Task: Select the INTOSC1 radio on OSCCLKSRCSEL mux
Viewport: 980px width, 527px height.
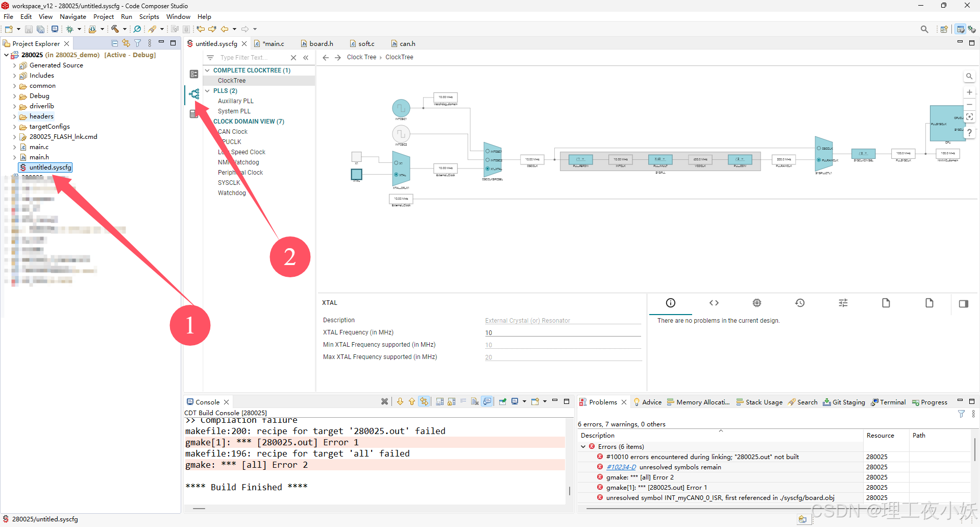Action: tap(487, 151)
